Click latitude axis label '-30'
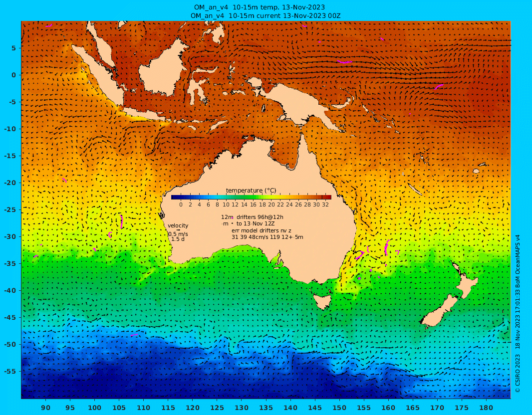Viewport: 532px width, 415px height. [10, 236]
